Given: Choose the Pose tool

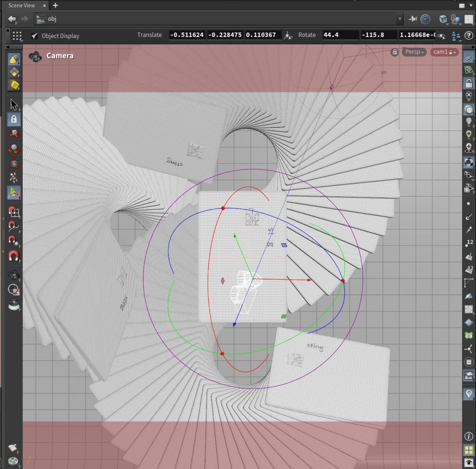Looking at the screenshot, I should (x=13, y=178).
